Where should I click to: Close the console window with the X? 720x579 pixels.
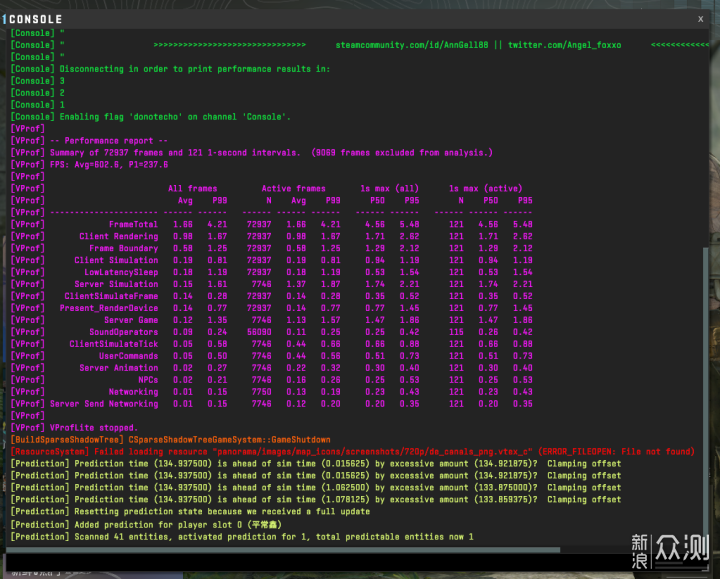coord(700,19)
